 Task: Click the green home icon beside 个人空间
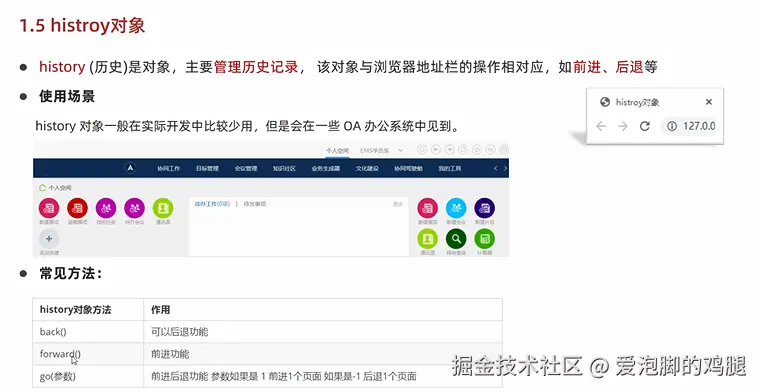(43, 187)
